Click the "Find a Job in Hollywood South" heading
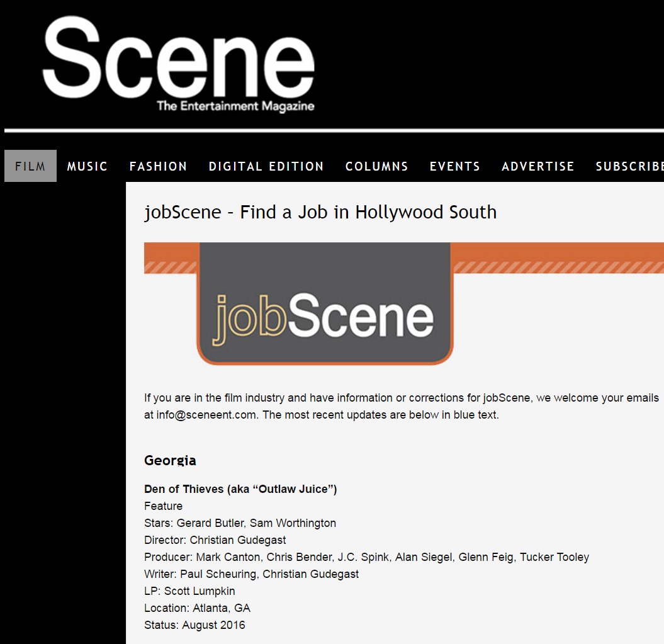Image resolution: width=664 pixels, height=644 pixels. [320, 212]
